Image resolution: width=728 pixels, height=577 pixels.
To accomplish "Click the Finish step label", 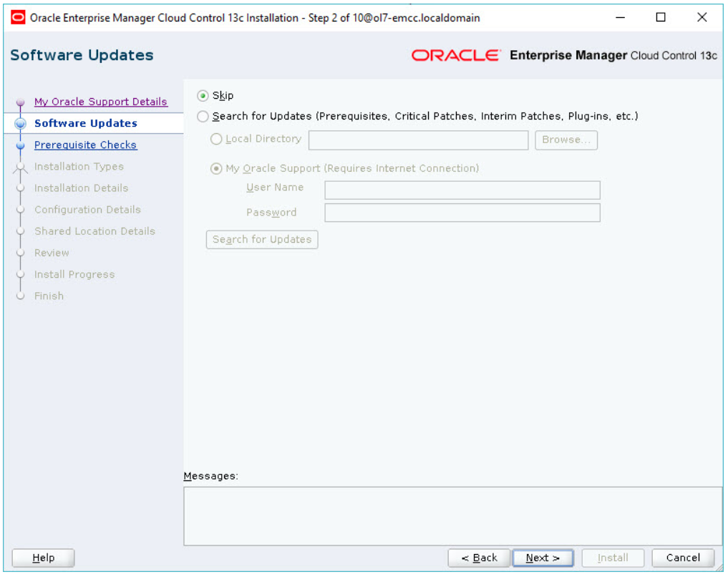I will (49, 296).
